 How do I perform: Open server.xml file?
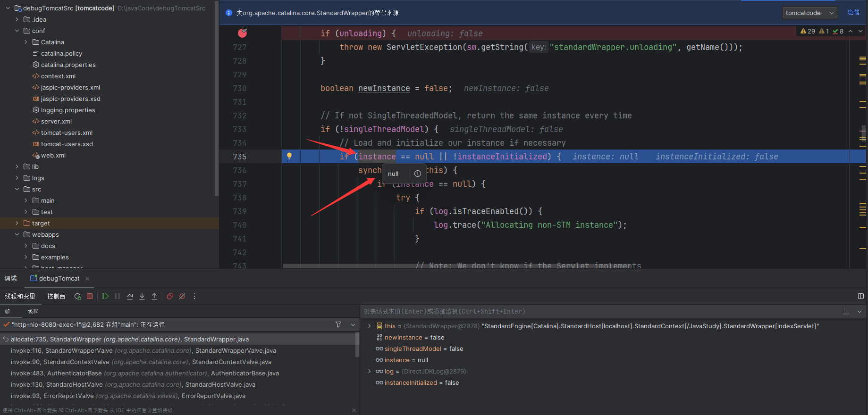tap(56, 121)
